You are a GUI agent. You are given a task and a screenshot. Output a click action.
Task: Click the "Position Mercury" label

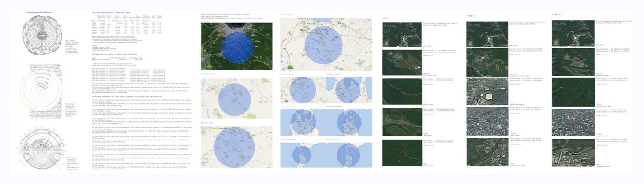(207, 74)
